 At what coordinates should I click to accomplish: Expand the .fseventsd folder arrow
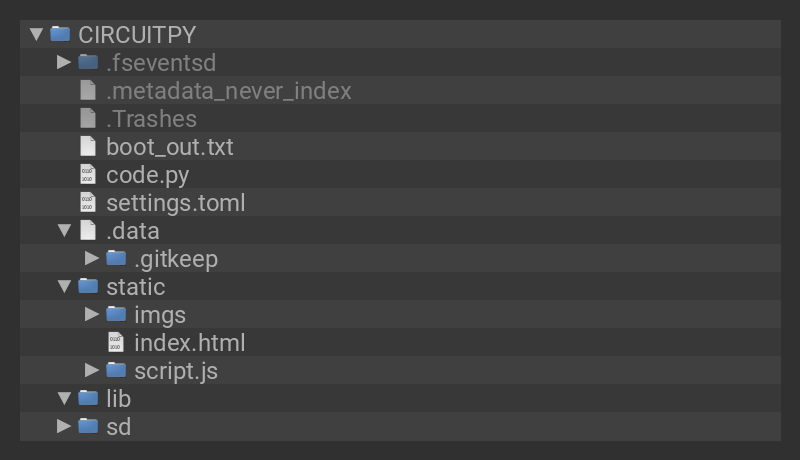(64, 63)
